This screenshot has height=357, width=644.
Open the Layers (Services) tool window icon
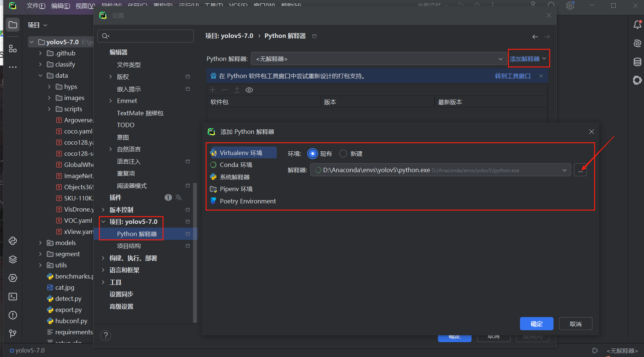click(x=13, y=260)
